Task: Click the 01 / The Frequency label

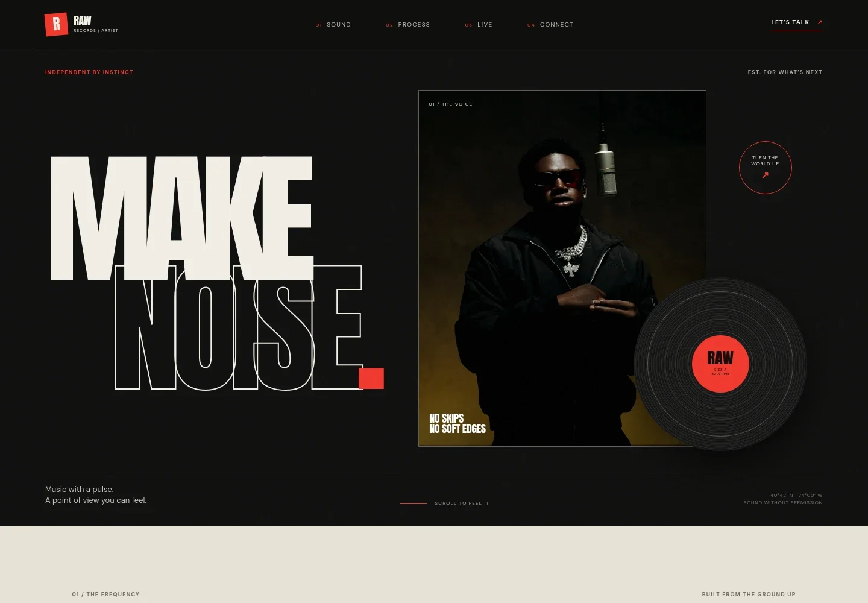Action: pyautogui.click(x=105, y=595)
